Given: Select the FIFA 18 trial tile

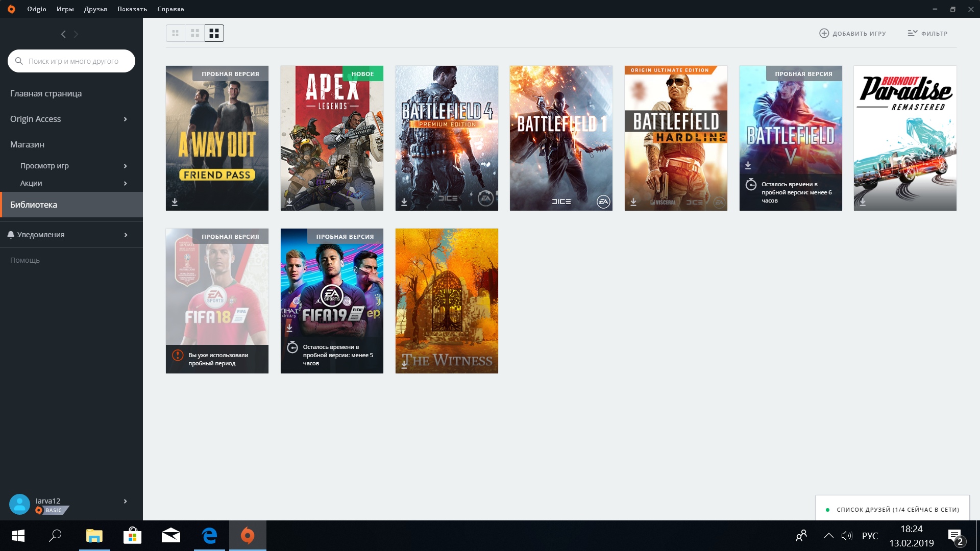Looking at the screenshot, I should [217, 300].
